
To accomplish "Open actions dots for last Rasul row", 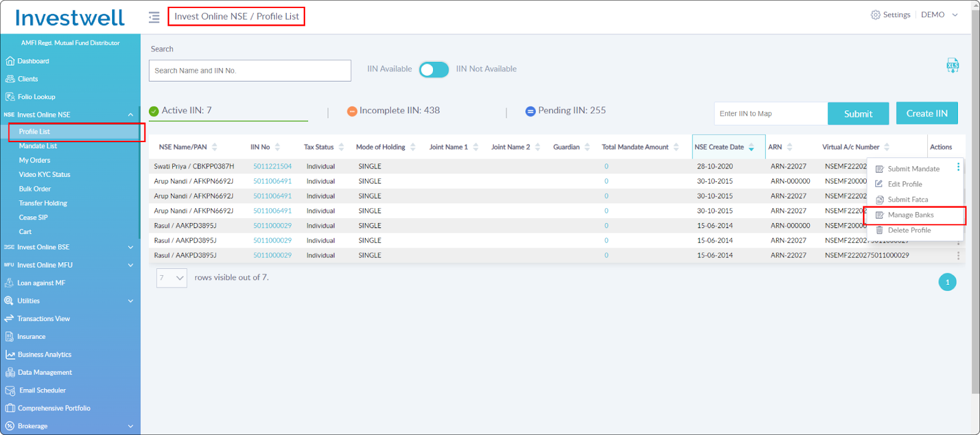I will tap(959, 255).
